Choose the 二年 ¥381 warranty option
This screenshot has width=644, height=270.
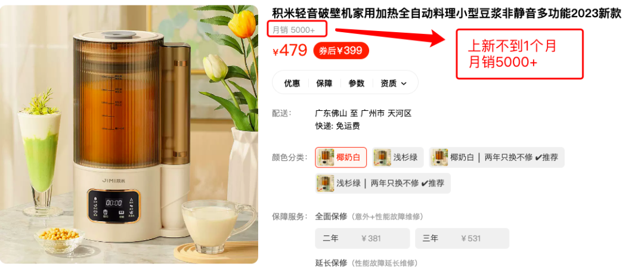click(363, 238)
